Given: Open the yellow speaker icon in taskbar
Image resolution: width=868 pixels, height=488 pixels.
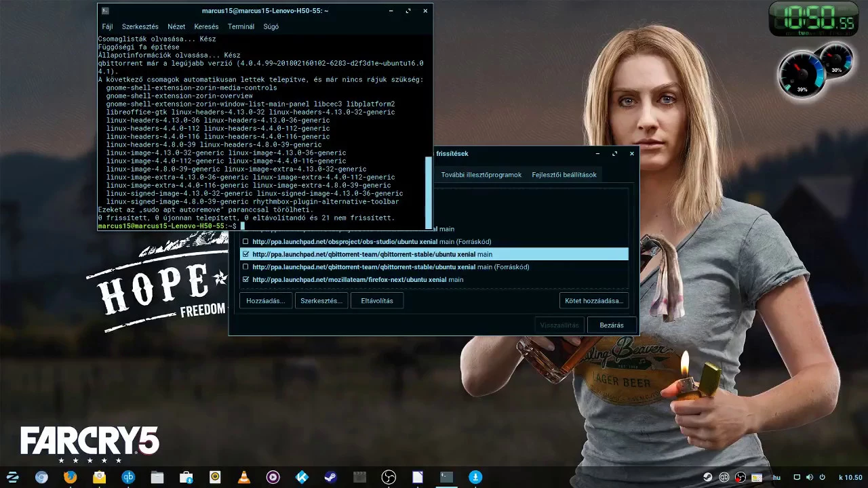Looking at the screenshot, I should click(x=215, y=477).
